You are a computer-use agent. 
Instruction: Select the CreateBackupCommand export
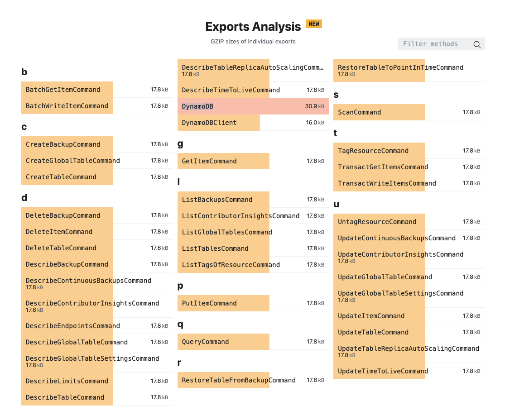(x=67, y=144)
